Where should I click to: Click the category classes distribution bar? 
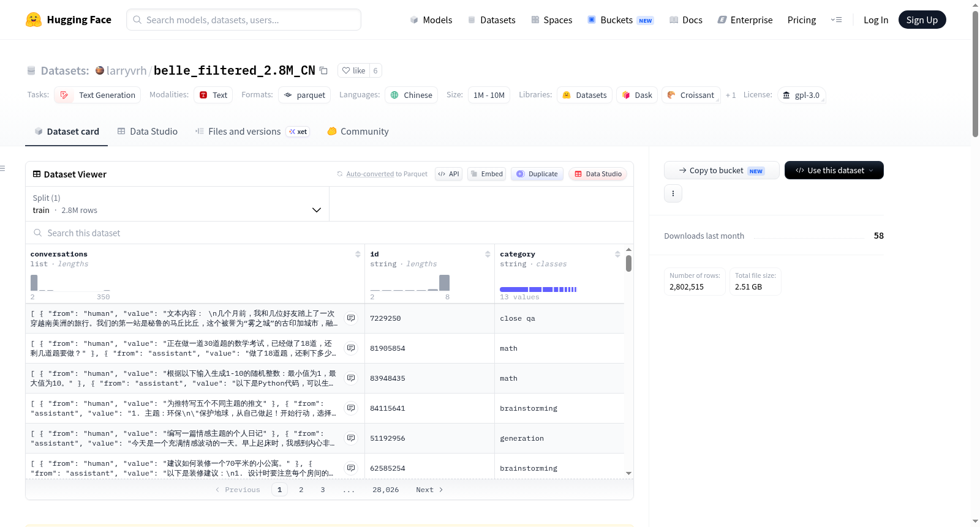coord(538,290)
